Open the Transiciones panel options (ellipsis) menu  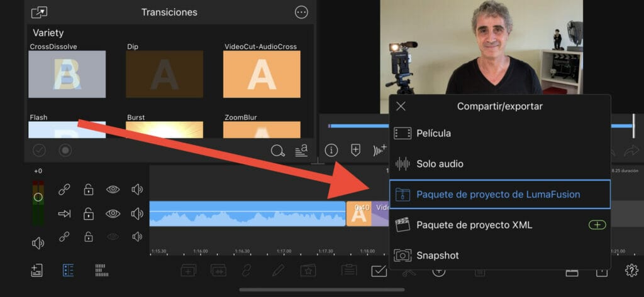coord(301,13)
